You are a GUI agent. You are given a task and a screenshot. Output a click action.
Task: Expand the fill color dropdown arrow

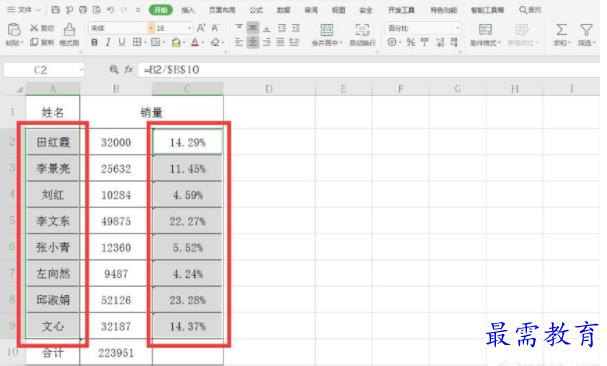click(x=184, y=42)
